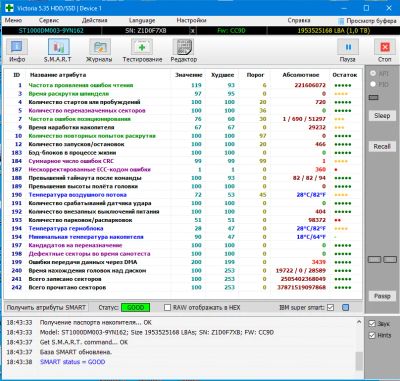Select row 242 Всего прочитано секторов
The image size is (400, 381).
(183, 287)
